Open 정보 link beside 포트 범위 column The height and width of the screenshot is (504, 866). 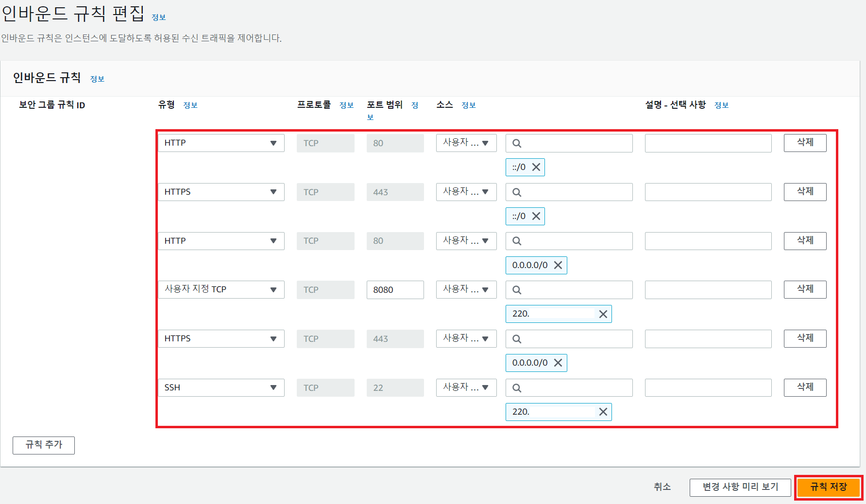415,105
